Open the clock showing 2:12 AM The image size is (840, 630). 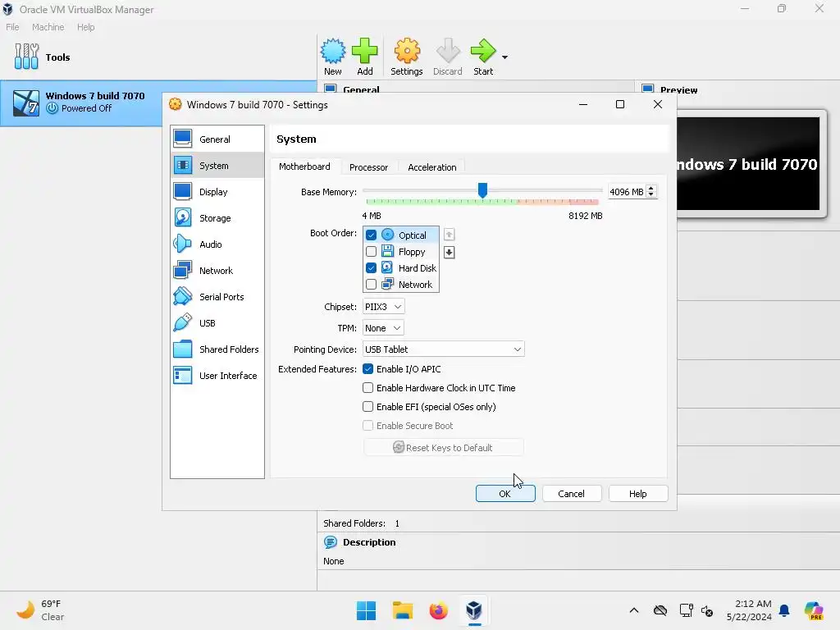coord(749,610)
